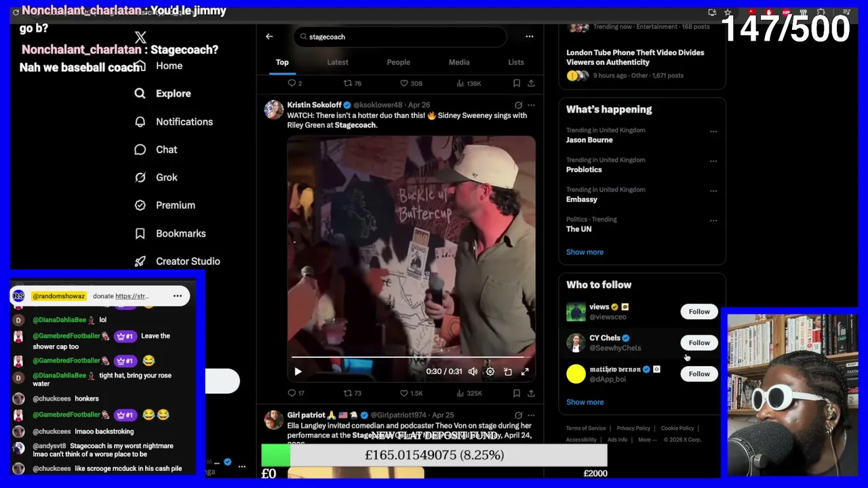View analytics for the 325K views post
The width and height of the screenshot is (868, 488).
(x=469, y=393)
